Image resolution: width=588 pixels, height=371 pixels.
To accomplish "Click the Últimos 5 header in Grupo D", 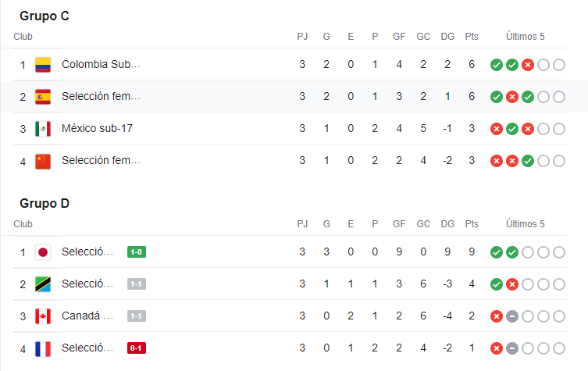I will pos(525,224).
